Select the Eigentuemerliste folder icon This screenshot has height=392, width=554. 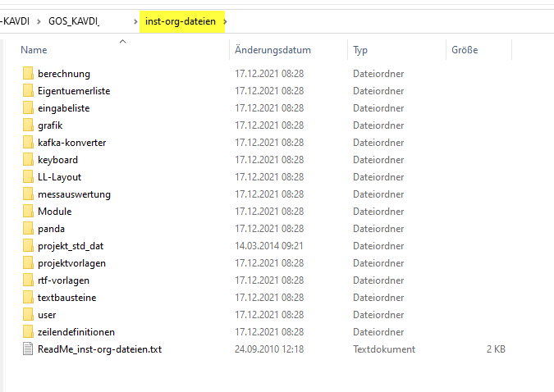(x=28, y=91)
